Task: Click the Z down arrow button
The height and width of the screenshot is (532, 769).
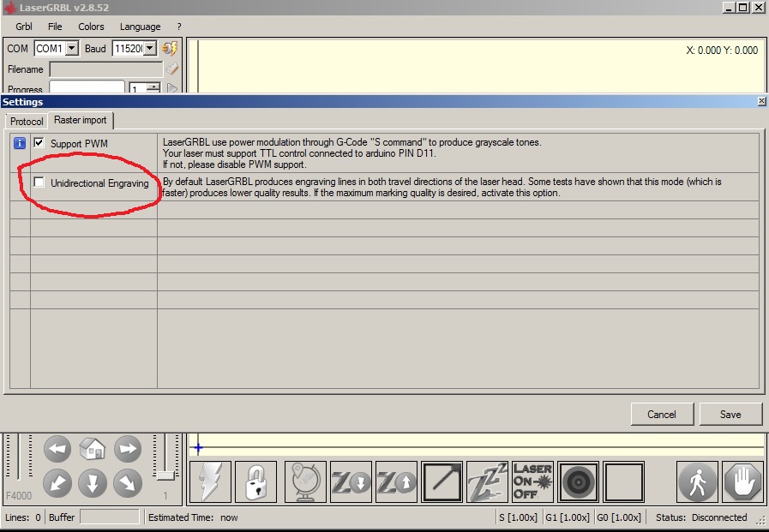Action: (x=351, y=481)
